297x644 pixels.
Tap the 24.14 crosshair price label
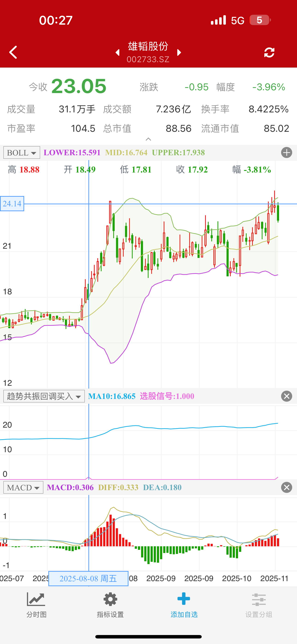pyautogui.click(x=12, y=204)
